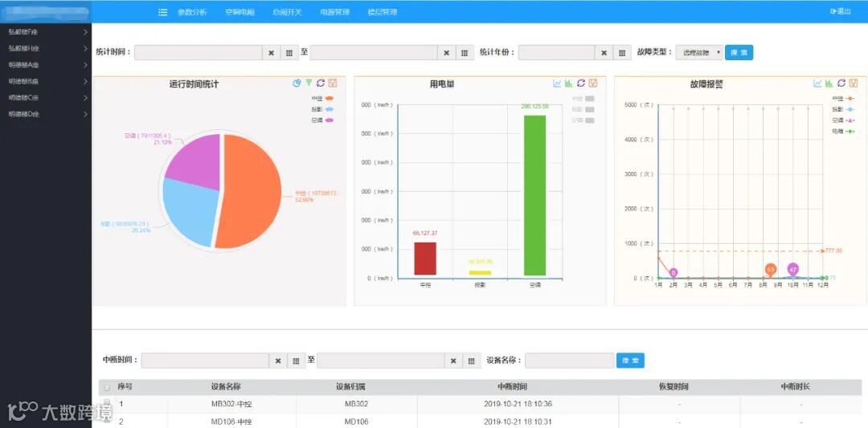Image resolution: width=868 pixels, height=428 pixels.
Task: Open the 故障类型 dropdown
Action: 700,53
